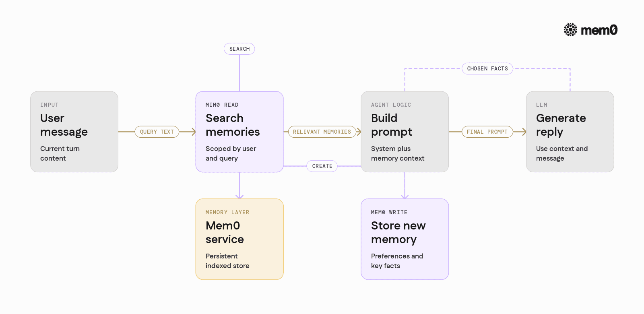Open the Build prompt card
This screenshot has width=644, height=314.
[405, 132]
